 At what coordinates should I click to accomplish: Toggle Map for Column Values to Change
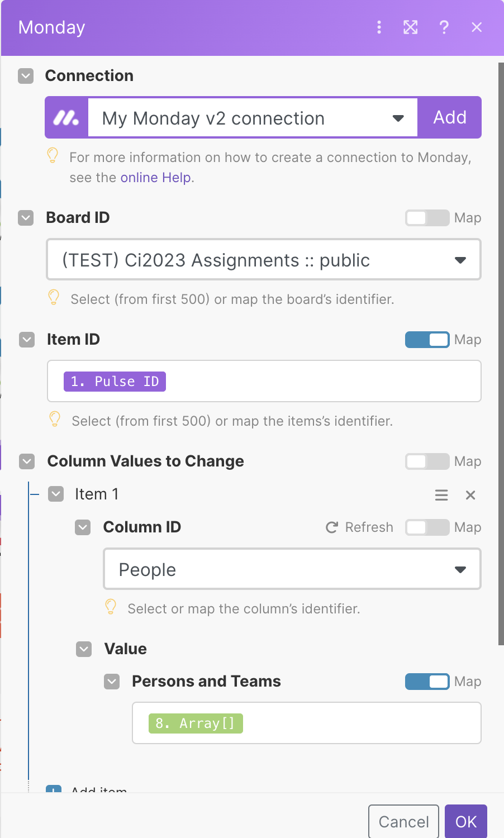pos(427,461)
